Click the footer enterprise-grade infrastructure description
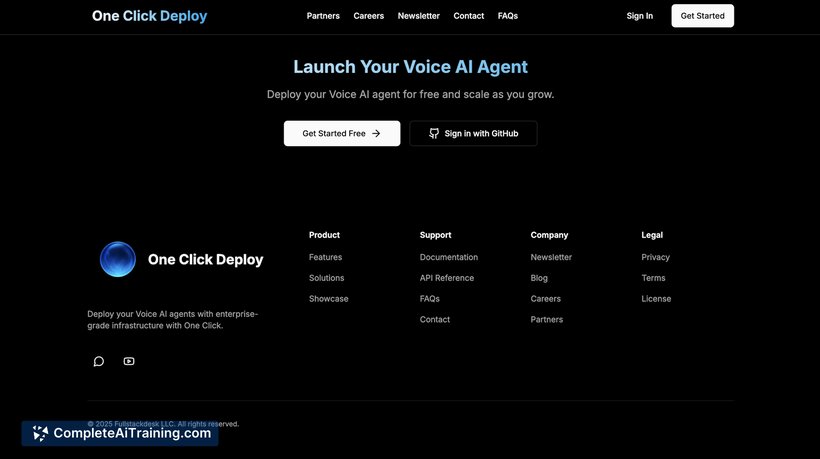820x459 pixels. coord(173,320)
